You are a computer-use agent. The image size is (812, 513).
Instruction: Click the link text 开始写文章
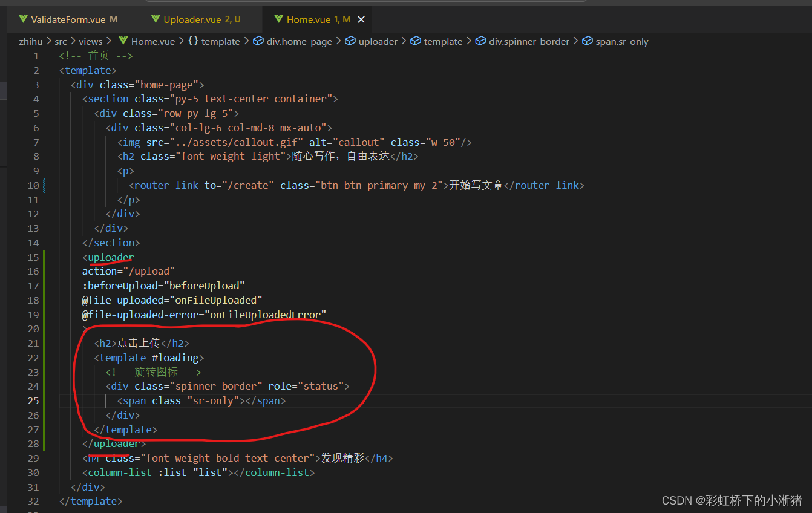[x=476, y=185]
